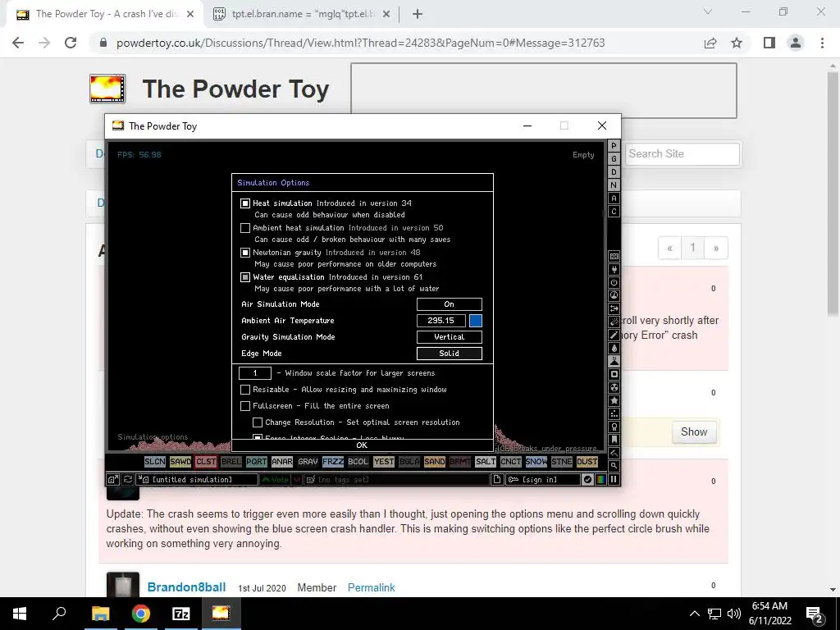Open the Game of Life dots category icon
This screenshot has width=840, height=630.
click(x=614, y=413)
